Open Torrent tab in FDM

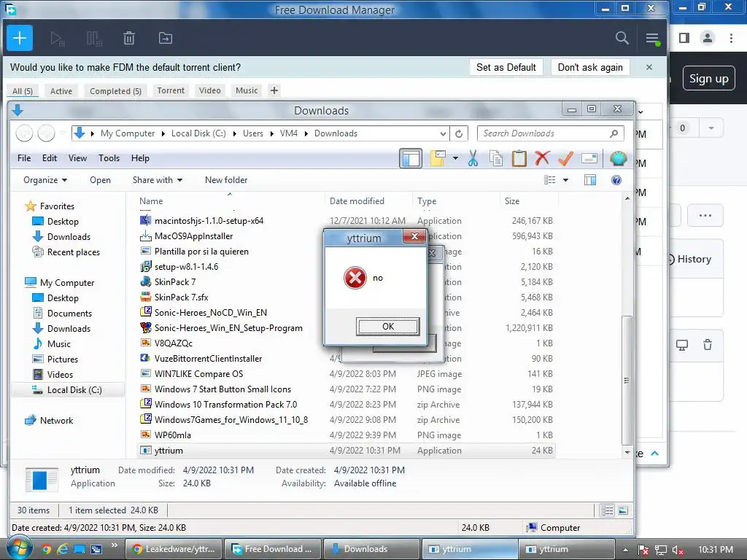click(x=171, y=90)
